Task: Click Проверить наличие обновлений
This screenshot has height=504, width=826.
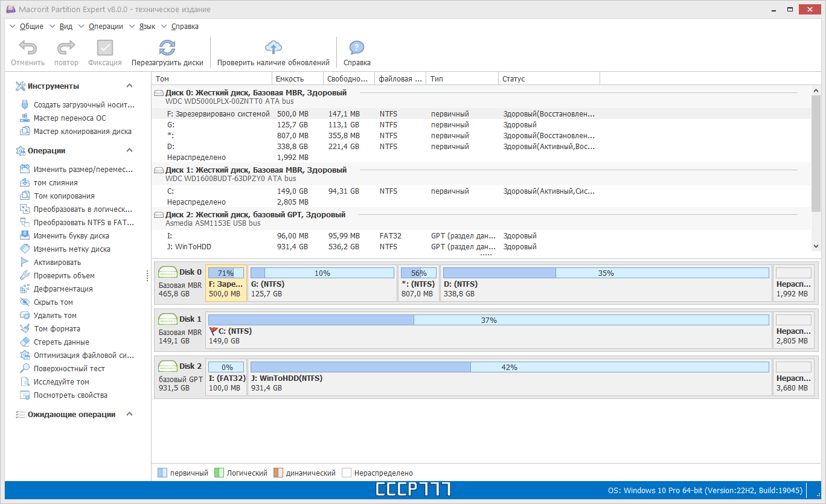Action: click(273, 52)
